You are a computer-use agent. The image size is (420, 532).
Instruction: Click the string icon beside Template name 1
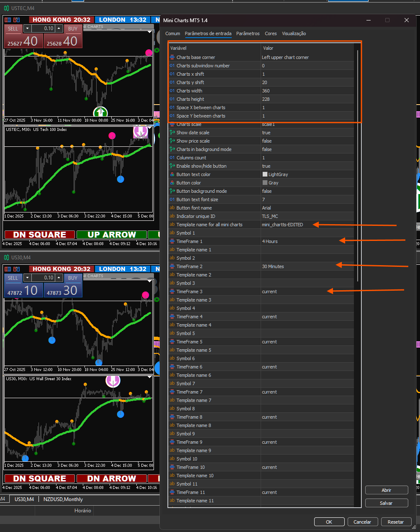172,250
